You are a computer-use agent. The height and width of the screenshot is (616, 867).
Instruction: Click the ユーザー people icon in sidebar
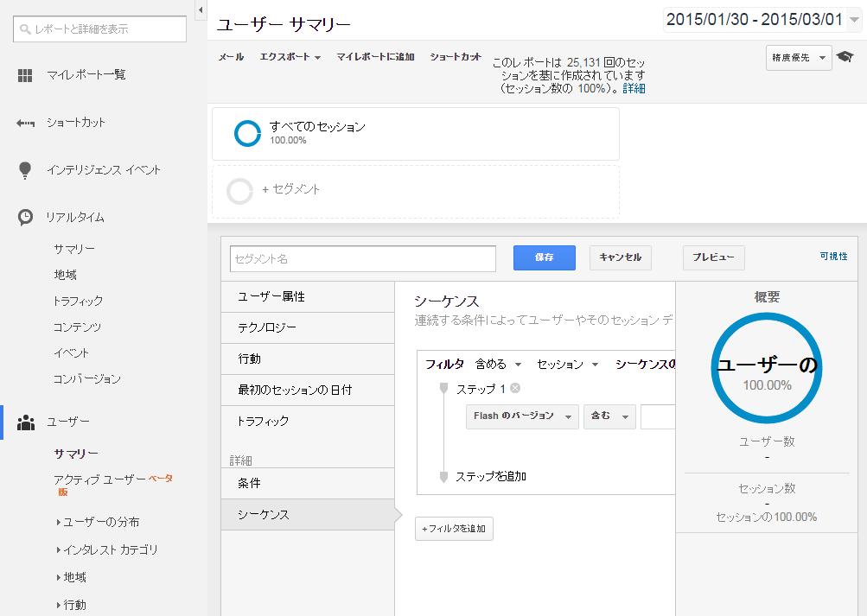tap(25, 422)
